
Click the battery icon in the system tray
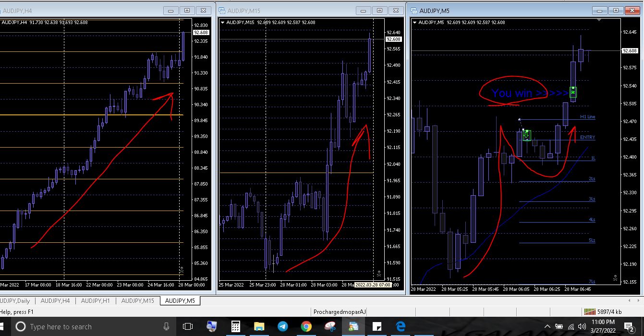tap(559, 326)
